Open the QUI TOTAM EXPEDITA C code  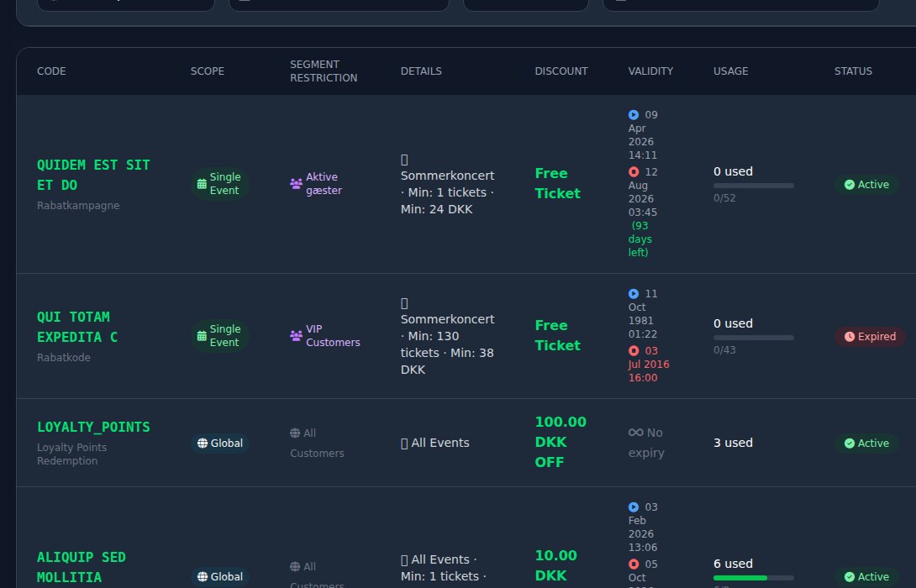tap(77, 327)
